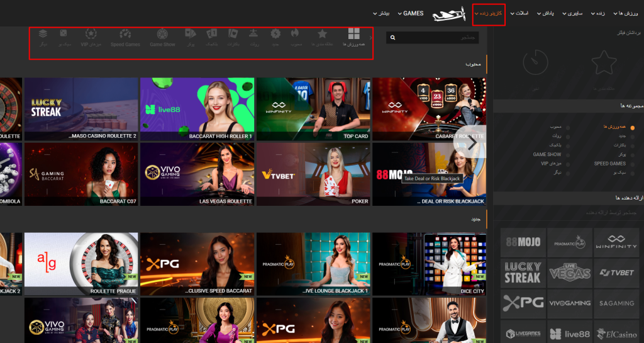
Task: Filter by live88 provider logo in sidebar
Action: click(570, 333)
